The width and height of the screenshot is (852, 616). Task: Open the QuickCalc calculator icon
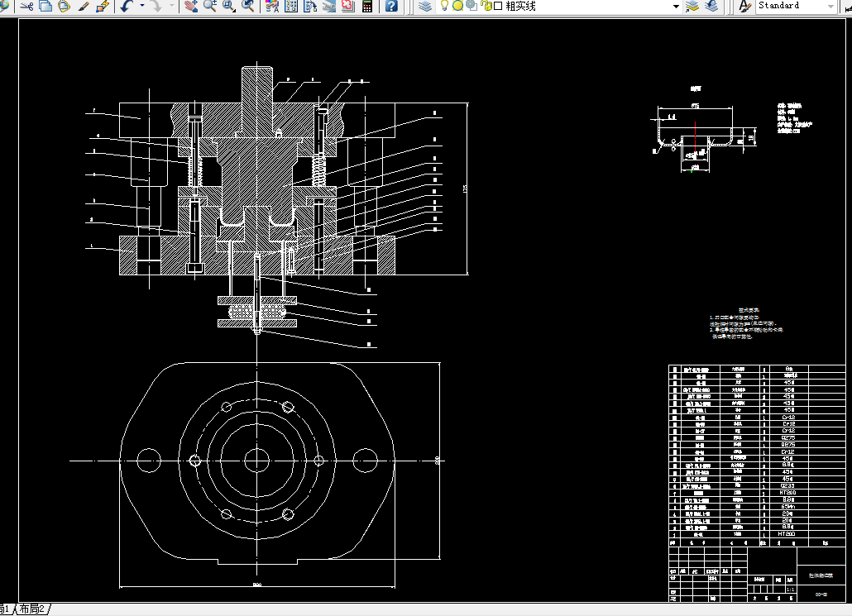pos(367,6)
